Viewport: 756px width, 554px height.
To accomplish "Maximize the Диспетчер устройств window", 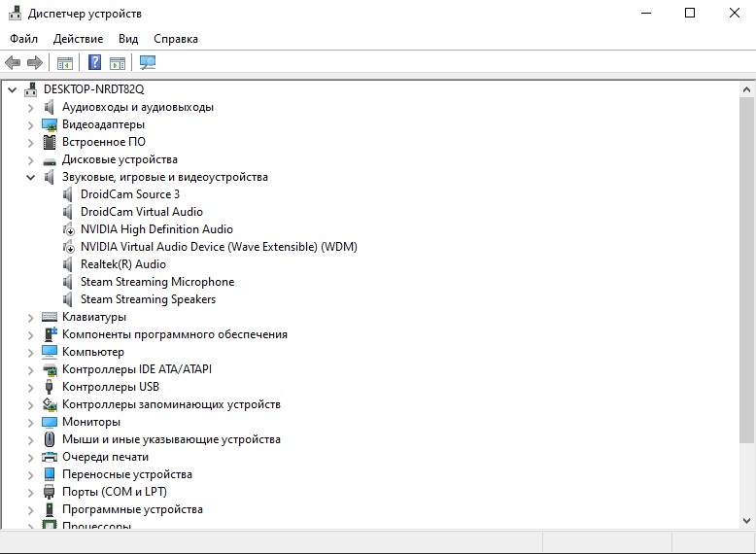I will [690, 13].
